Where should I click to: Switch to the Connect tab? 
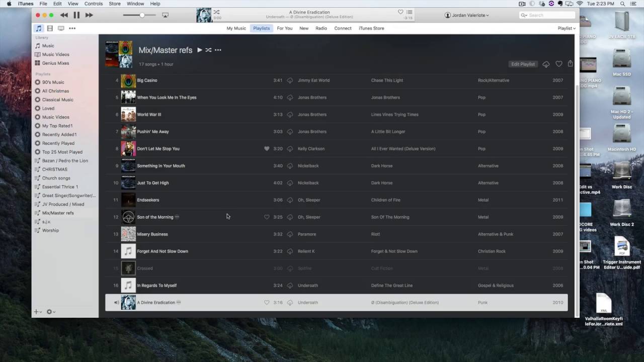click(343, 28)
